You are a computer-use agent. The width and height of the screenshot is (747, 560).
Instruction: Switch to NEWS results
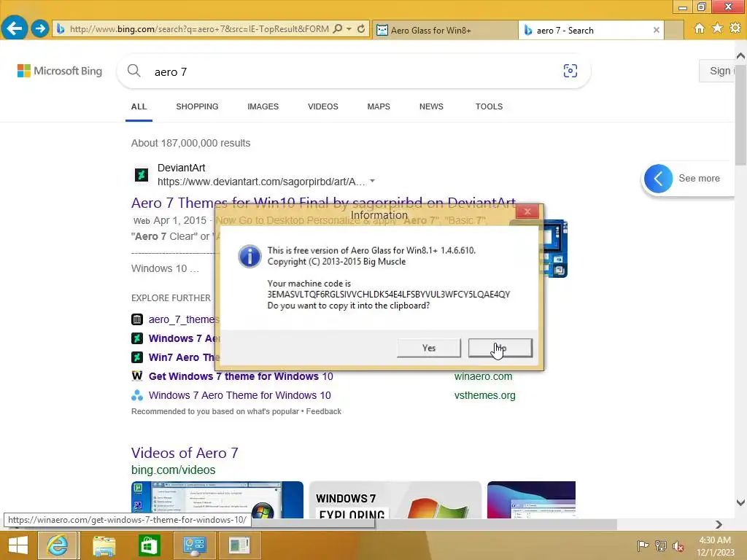(431, 106)
